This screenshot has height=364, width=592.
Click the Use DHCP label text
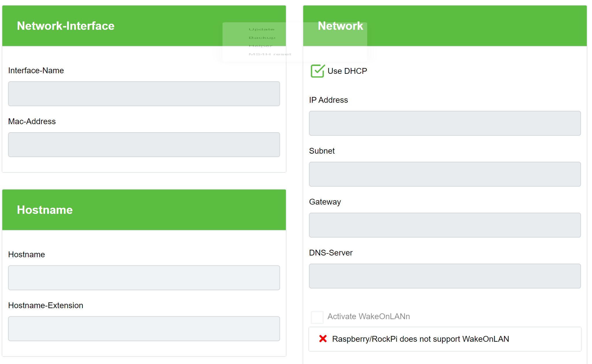347,71
